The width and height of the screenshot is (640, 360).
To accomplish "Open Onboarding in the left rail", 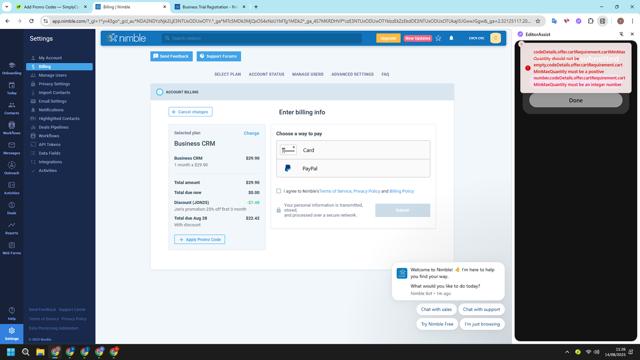I will point(11,68).
